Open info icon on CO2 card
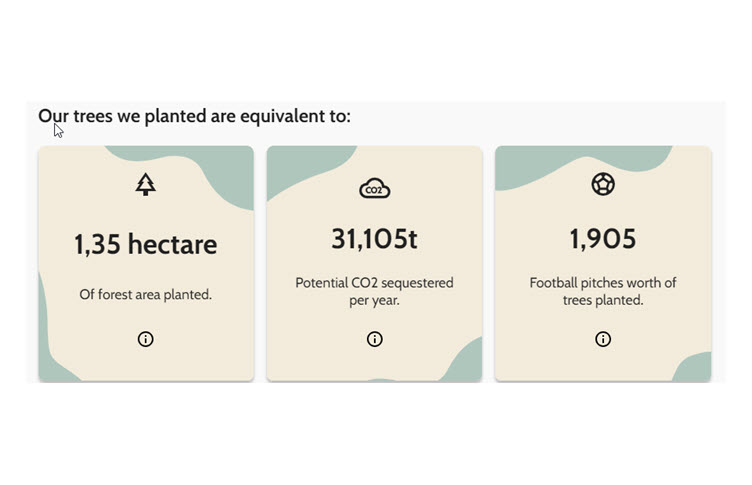The image size is (752, 485). tap(375, 339)
